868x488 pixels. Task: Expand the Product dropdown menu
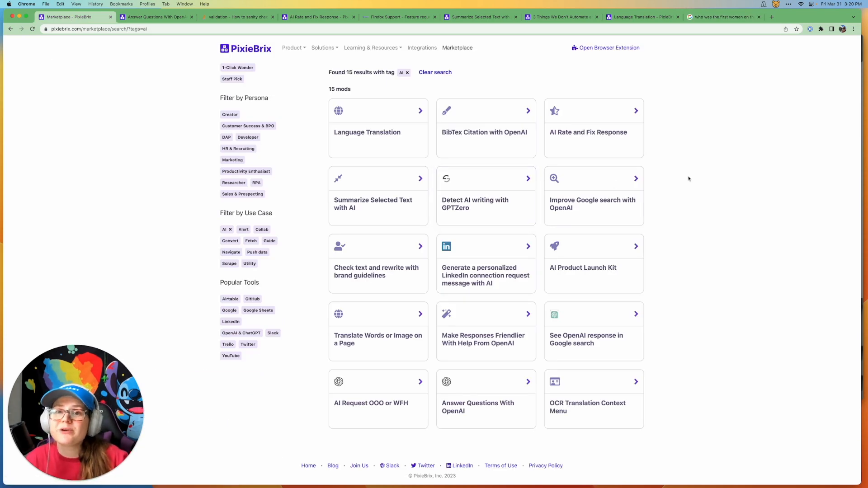(294, 48)
